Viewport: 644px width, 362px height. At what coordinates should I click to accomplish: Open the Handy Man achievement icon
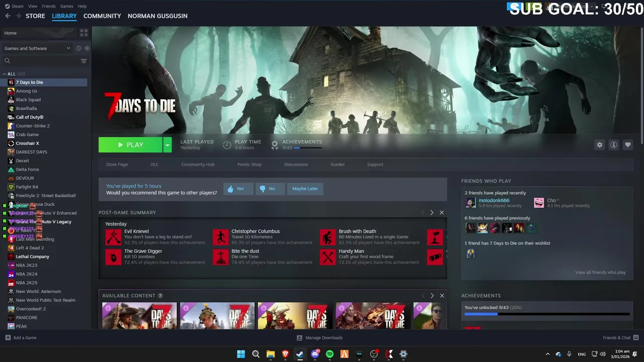click(328, 257)
